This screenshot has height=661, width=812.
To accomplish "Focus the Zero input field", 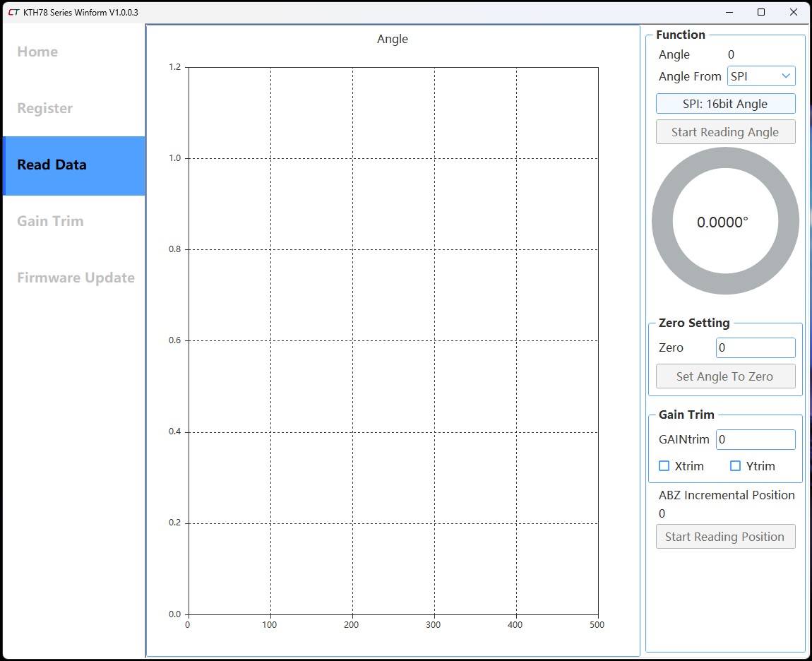I will (x=756, y=347).
